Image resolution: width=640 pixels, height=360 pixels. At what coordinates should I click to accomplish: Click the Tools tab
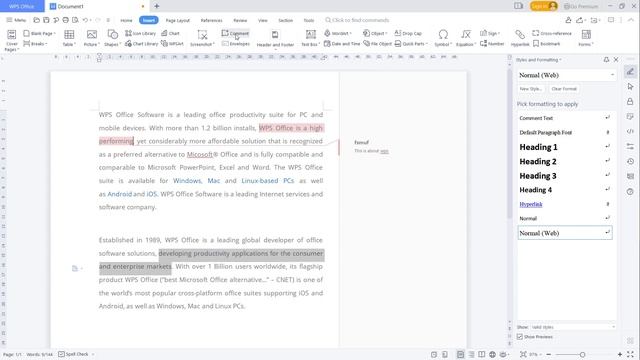click(309, 20)
